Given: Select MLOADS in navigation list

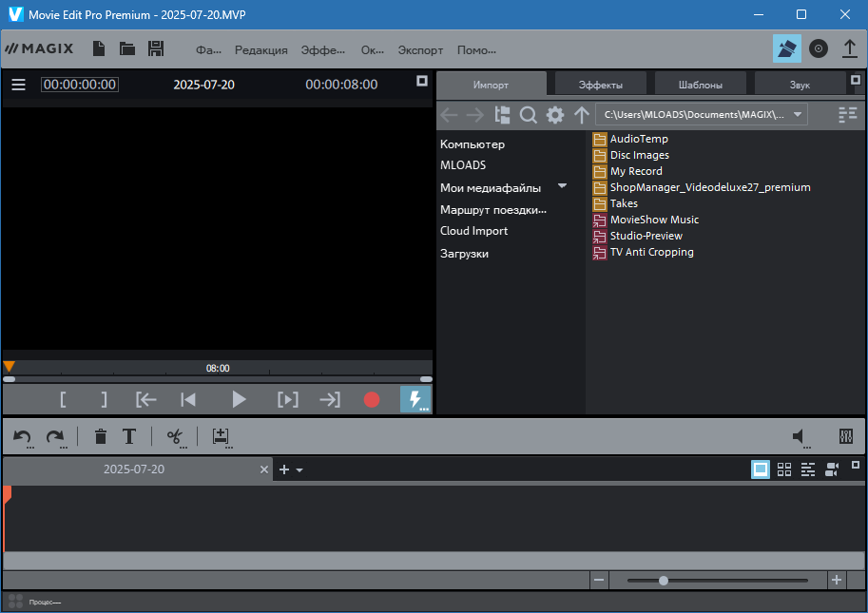Looking at the screenshot, I should coord(463,165).
